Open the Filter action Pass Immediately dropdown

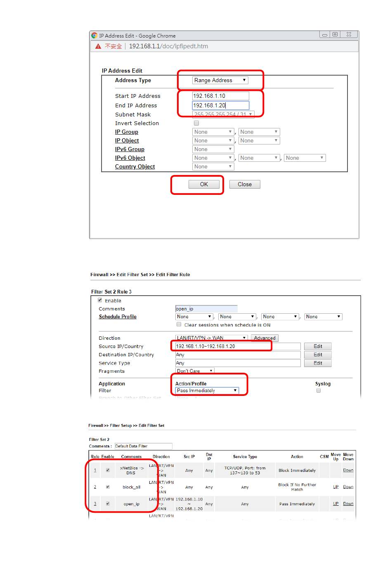(x=207, y=391)
